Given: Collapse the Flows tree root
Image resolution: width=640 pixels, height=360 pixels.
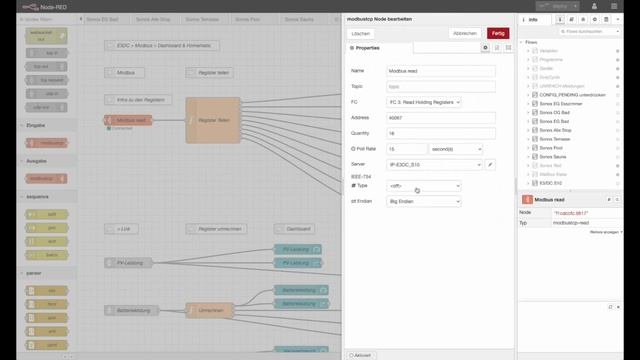Looking at the screenshot, I should click(521, 42).
